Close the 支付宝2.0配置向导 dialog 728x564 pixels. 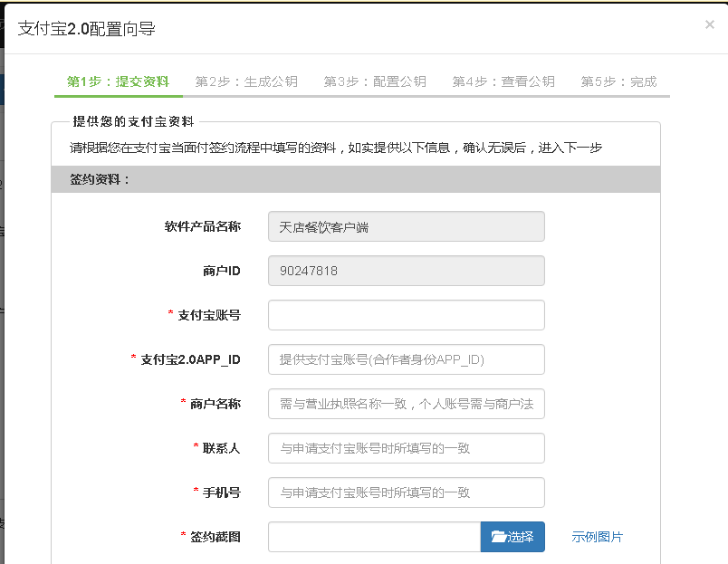coord(709,24)
